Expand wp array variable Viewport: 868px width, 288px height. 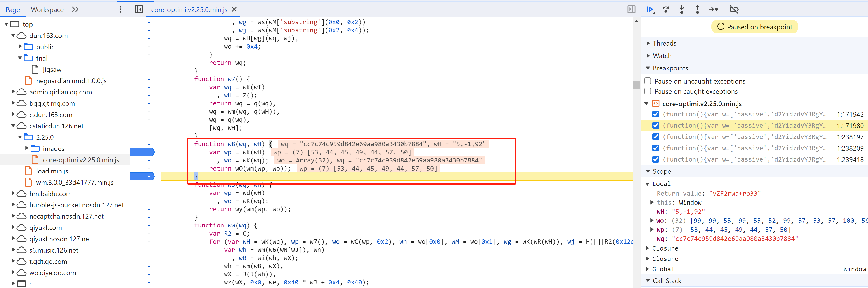point(652,229)
